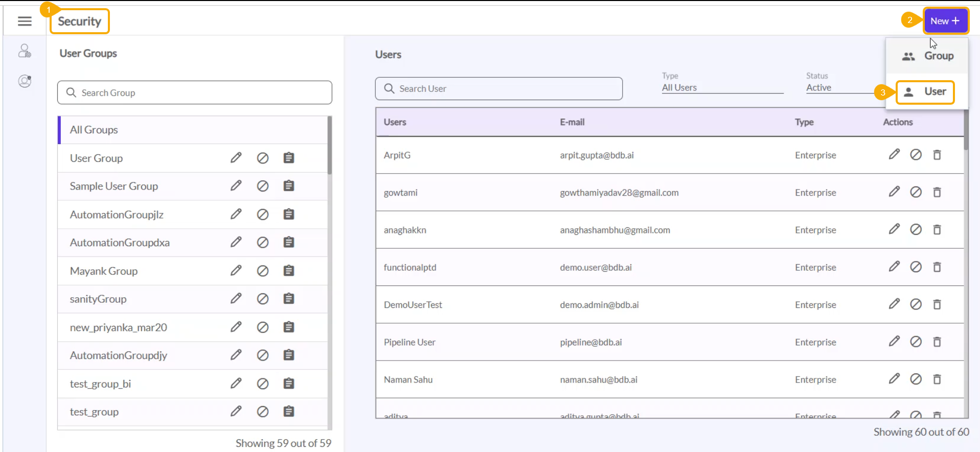Click the Search Group input field
980x452 pixels.
195,92
